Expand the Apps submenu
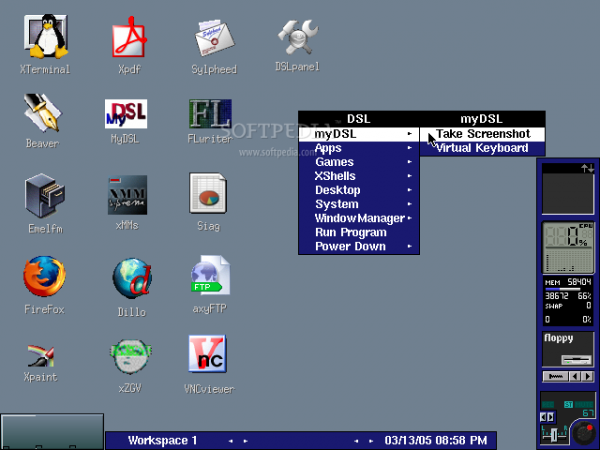Viewport: 600px width, 450px height. tap(359, 147)
